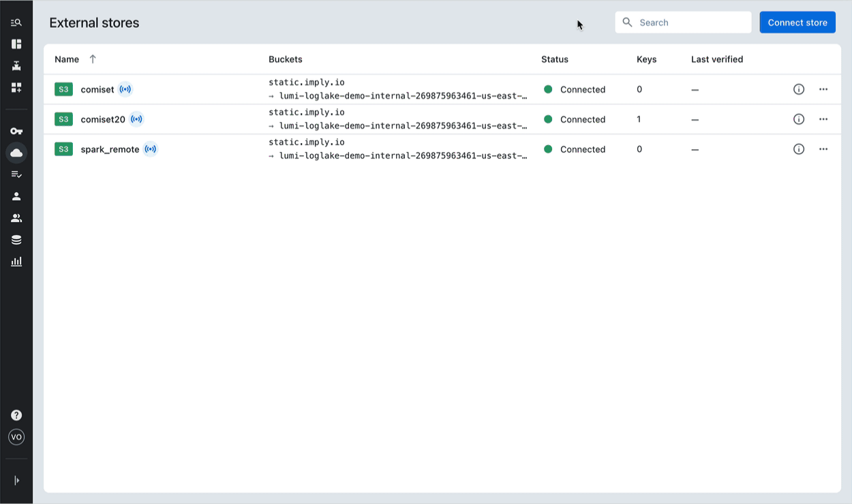The image size is (852, 504).
Task: Open the VO user avatar menu
Action: click(16, 437)
